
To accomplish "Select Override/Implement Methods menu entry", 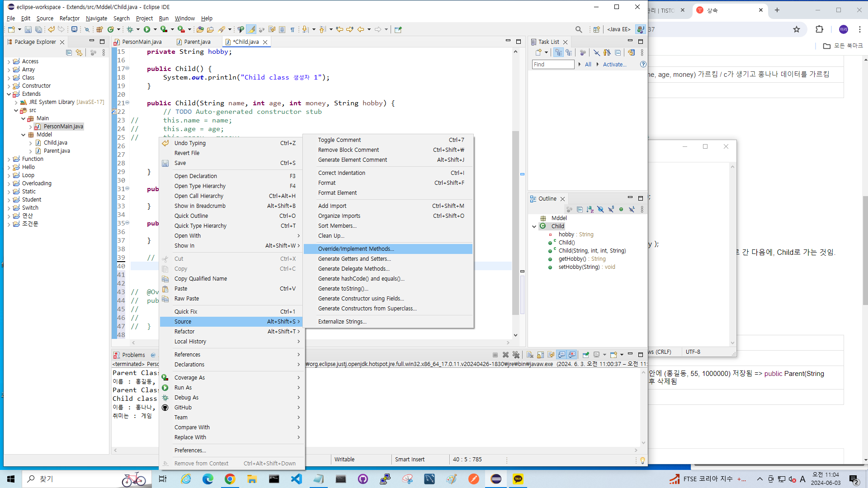I will click(356, 249).
